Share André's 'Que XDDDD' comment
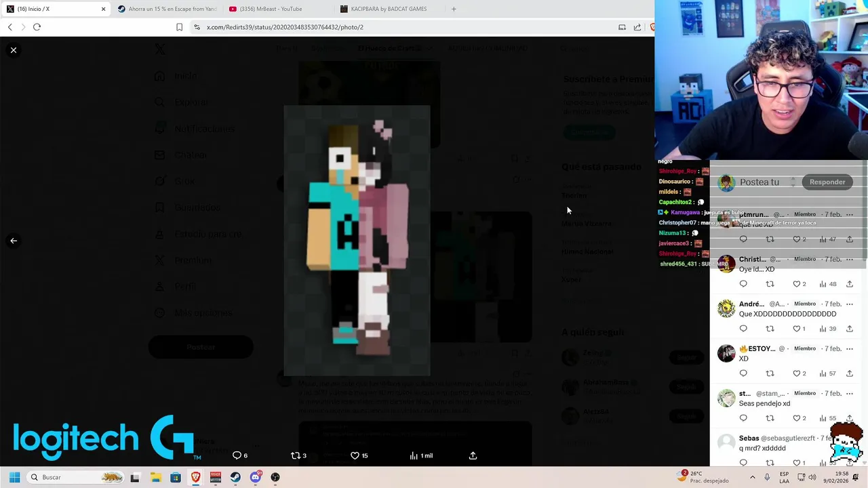Viewport: 868px width, 488px height. pos(850,329)
